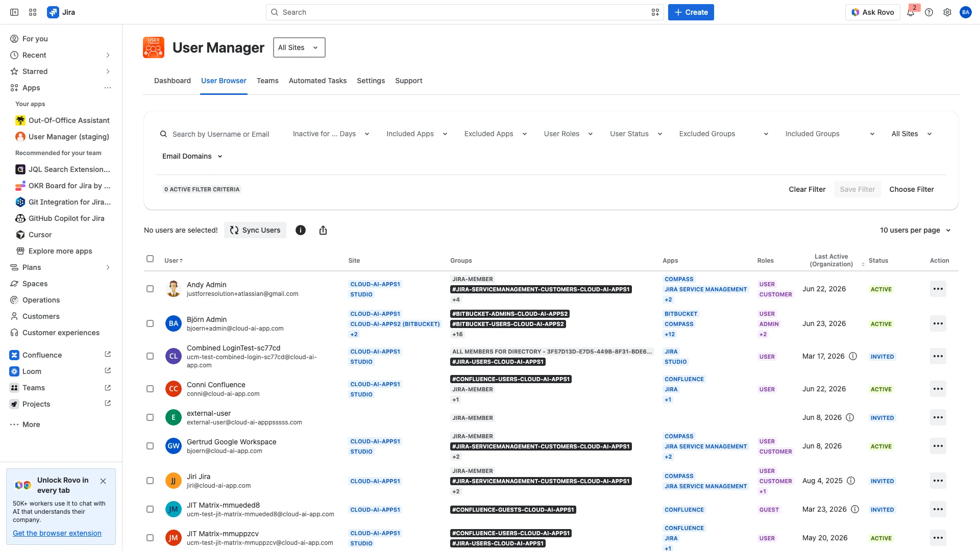This screenshot has height=551, width=980.
Task: Open the BA profile avatar menu
Action: tap(966, 12)
